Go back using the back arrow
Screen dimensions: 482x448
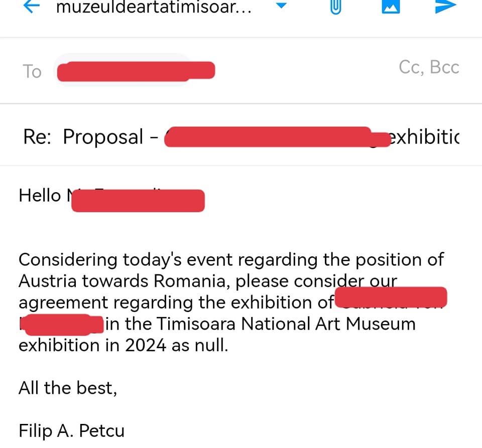[32, 7]
